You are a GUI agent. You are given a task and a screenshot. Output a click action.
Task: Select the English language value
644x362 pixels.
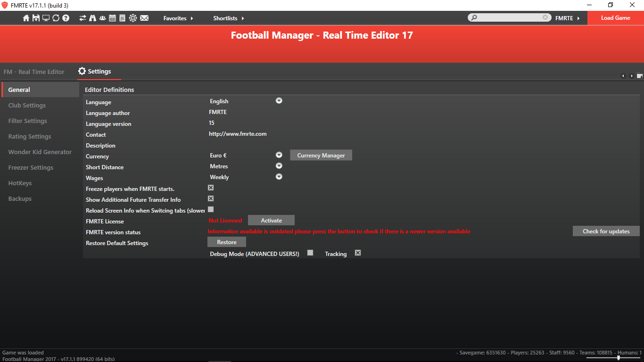(x=219, y=101)
